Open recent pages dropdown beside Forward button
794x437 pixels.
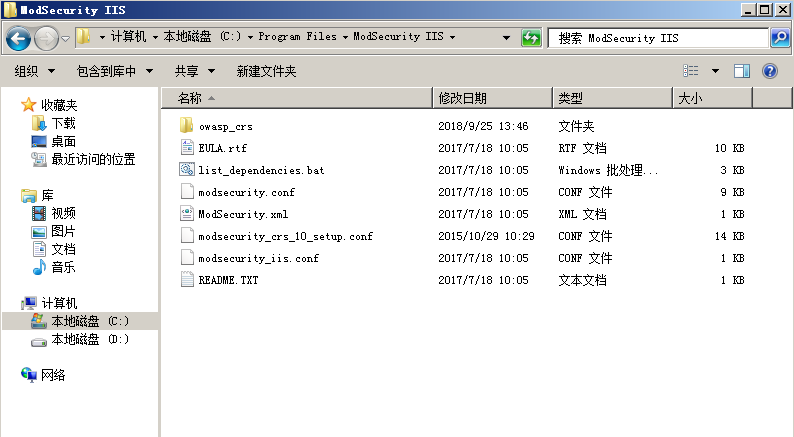65,38
